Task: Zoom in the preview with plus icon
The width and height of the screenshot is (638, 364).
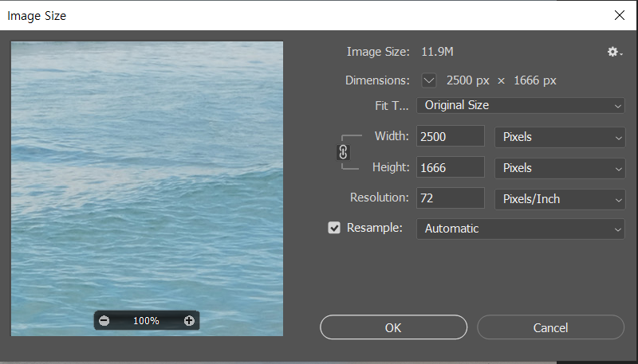Action: (x=189, y=321)
